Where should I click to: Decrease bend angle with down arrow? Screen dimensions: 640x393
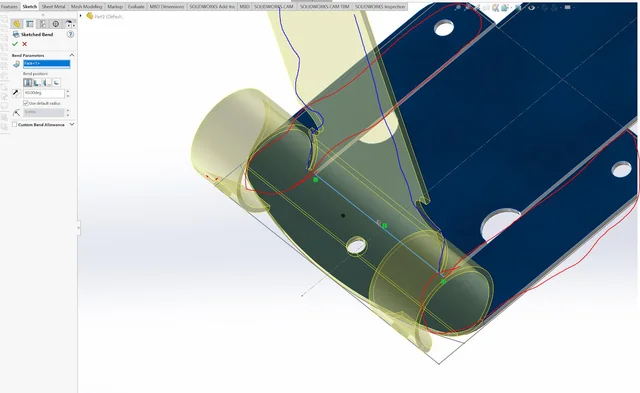click(x=68, y=96)
